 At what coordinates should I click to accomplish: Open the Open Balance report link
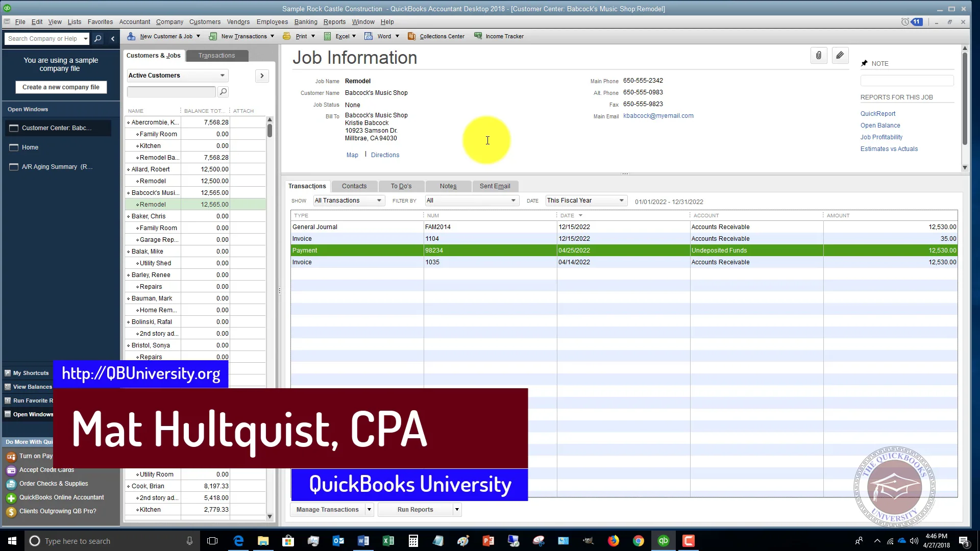coord(880,126)
